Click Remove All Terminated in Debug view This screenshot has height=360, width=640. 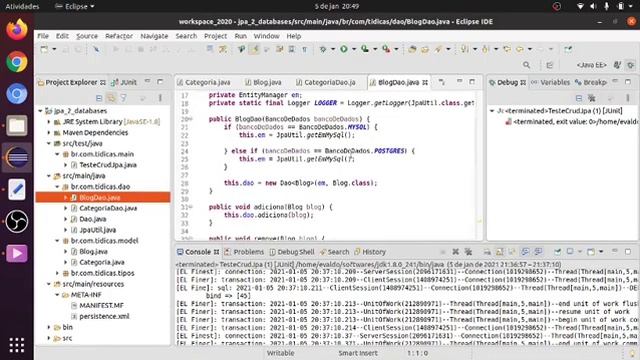click(591, 98)
